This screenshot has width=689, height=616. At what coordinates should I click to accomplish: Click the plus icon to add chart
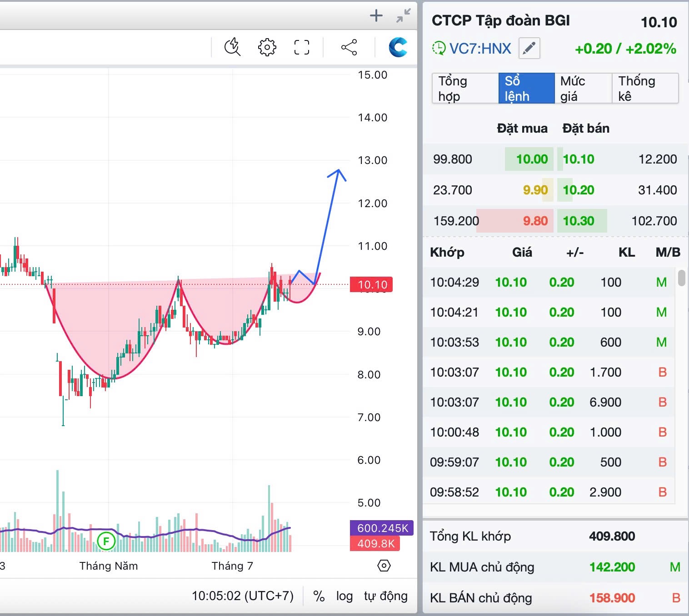pyautogui.click(x=376, y=16)
